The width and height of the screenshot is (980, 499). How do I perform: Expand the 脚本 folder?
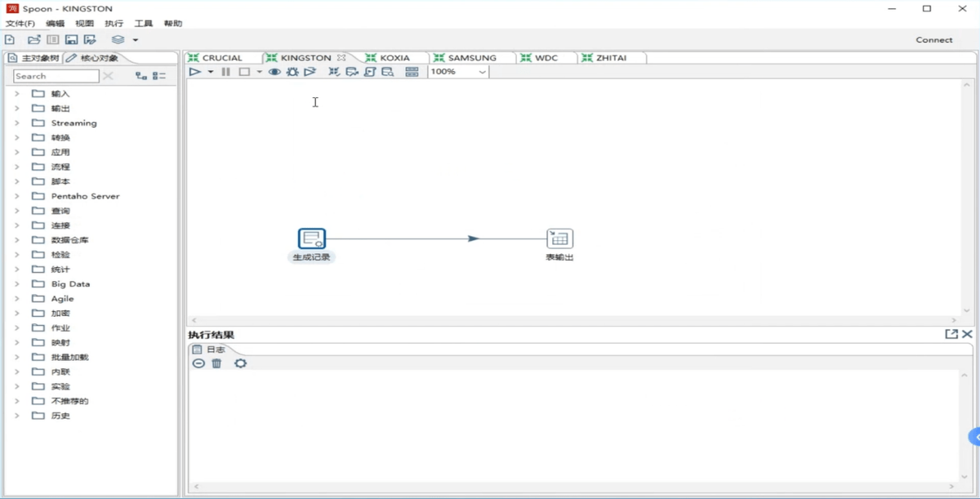(x=16, y=181)
